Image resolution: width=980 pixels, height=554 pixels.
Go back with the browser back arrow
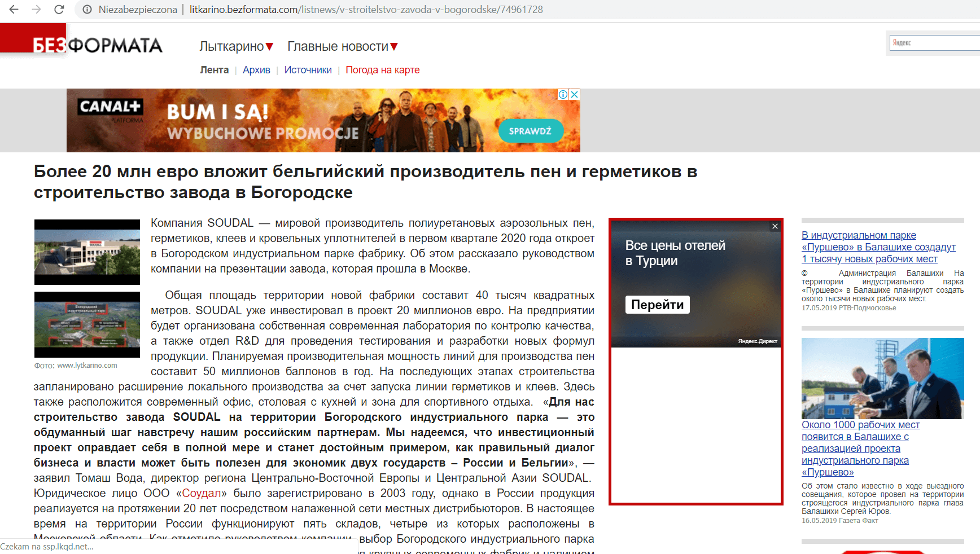(14, 10)
